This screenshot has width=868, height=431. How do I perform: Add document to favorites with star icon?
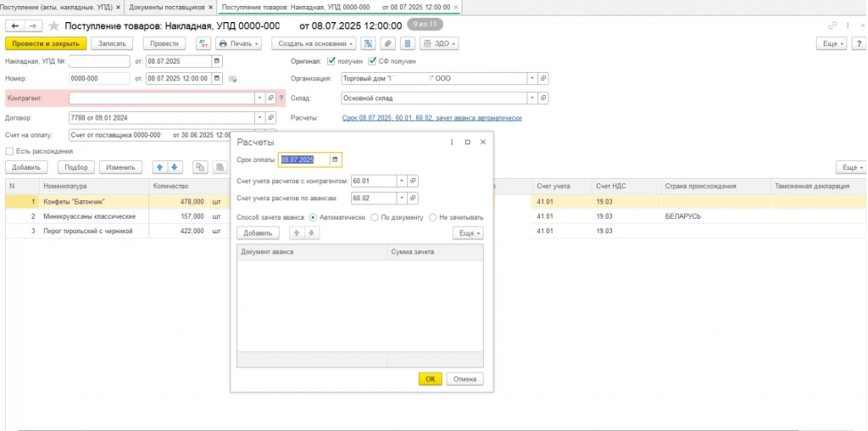tap(55, 26)
